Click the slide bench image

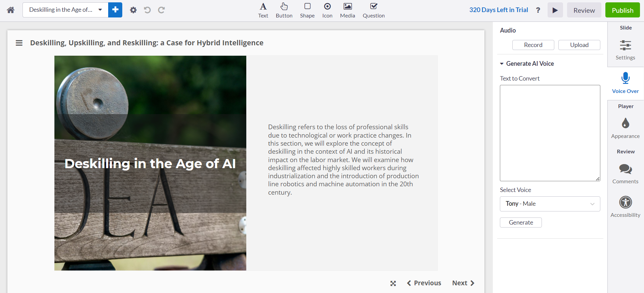(150, 163)
